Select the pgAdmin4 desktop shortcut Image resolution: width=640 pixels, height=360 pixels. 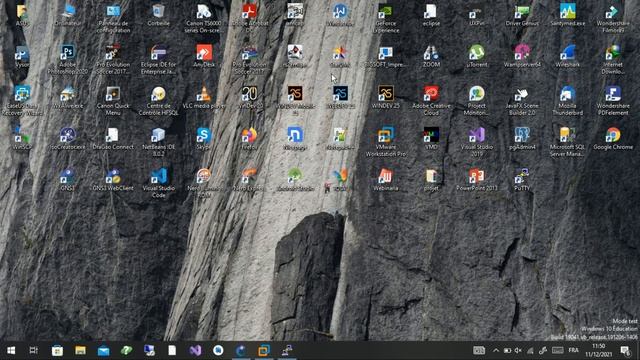522,139
